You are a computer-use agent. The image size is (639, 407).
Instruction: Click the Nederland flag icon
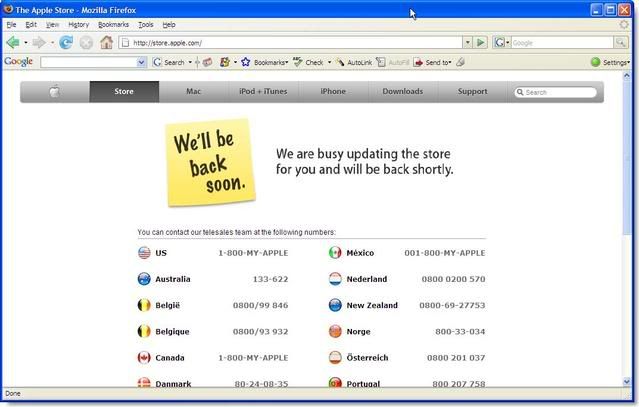click(x=335, y=279)
